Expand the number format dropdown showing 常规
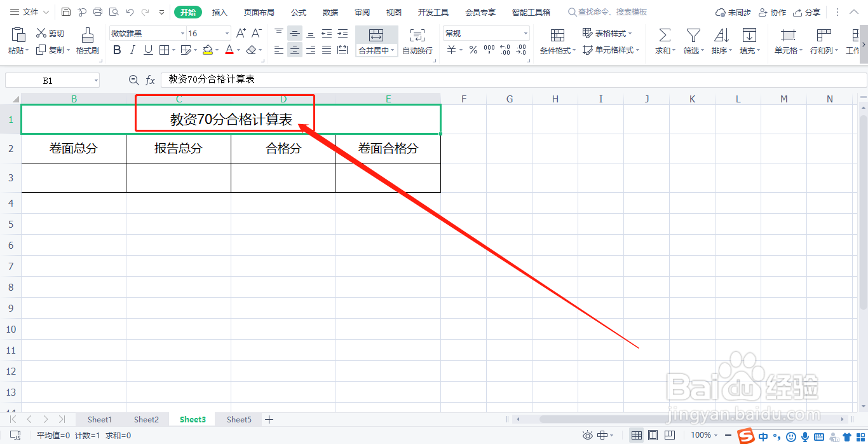 [525, 32]
